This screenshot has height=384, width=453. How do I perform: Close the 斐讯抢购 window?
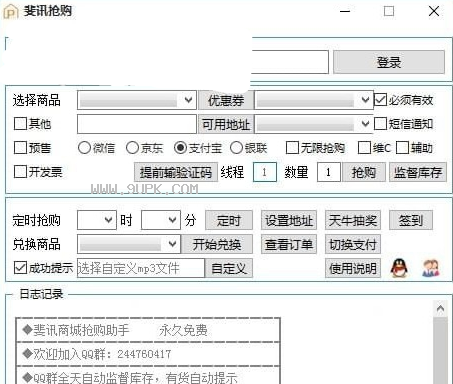click(434, 11)
